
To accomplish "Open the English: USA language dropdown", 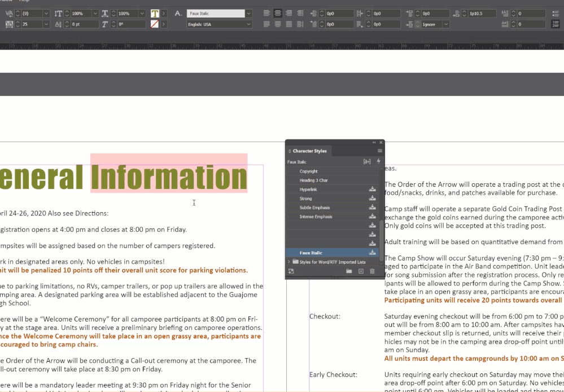I will (x=248, y=24).
